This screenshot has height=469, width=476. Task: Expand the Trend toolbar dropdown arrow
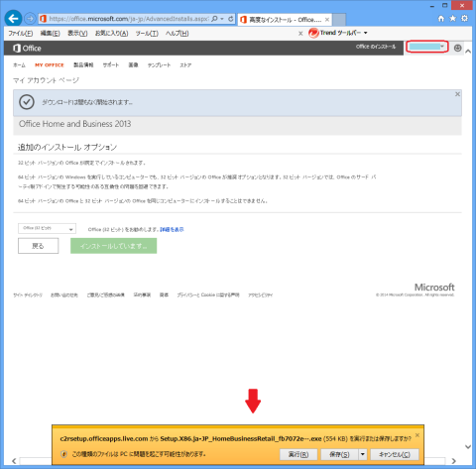[366, 33]
